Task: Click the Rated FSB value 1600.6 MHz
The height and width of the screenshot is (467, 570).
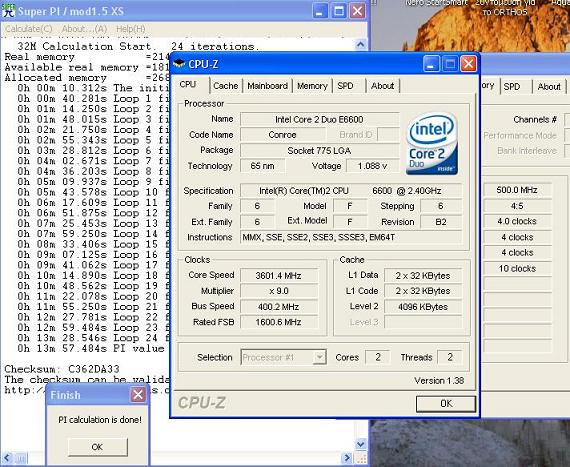Action: click(x=278, y=322)
